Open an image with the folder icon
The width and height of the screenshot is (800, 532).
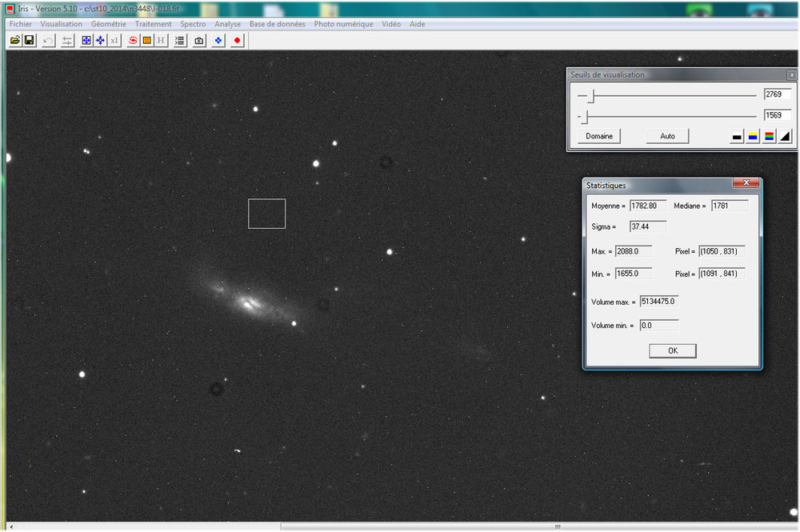[x=15, y=40]
